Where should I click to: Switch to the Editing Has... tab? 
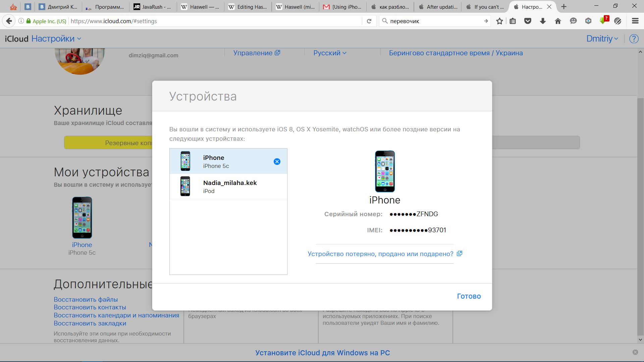coord(248,7)
